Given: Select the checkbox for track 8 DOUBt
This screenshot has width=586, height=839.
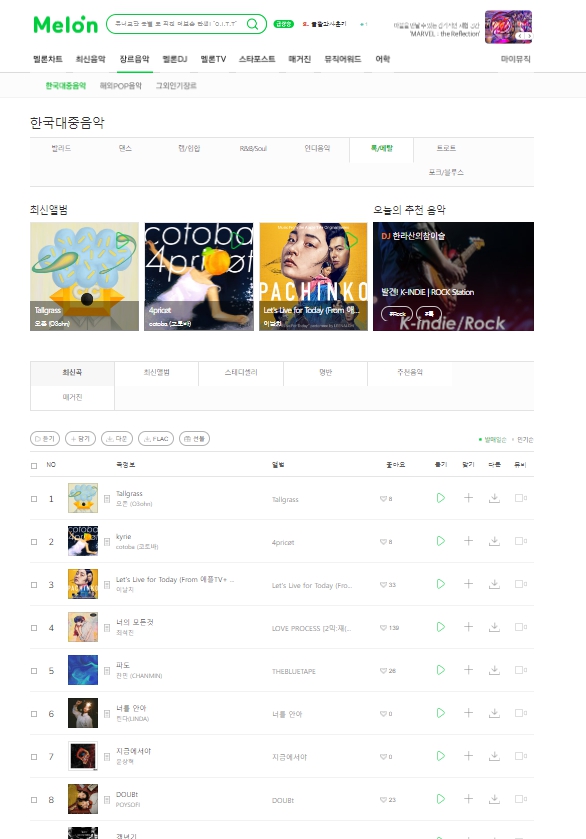Looking at the screenshot, I should (34, 800).
